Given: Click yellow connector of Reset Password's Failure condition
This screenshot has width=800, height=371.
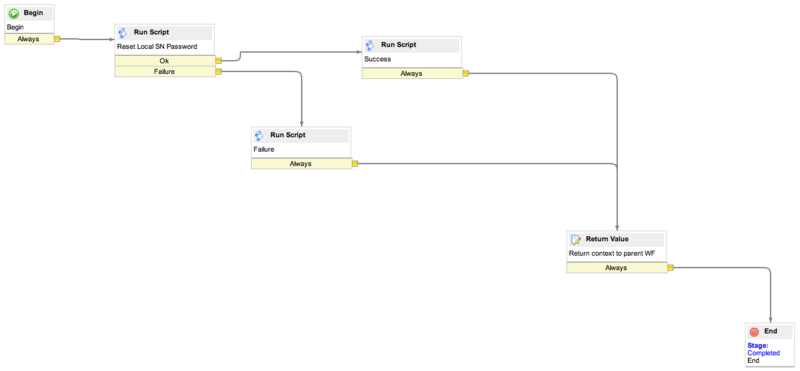Looking at the screenshot, I should (218, 72).
